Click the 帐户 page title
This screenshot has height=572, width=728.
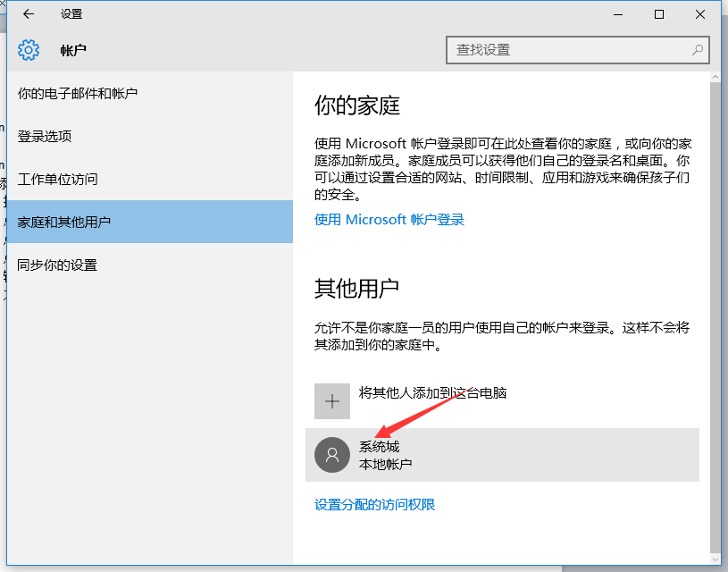click(x=73, y=50)
